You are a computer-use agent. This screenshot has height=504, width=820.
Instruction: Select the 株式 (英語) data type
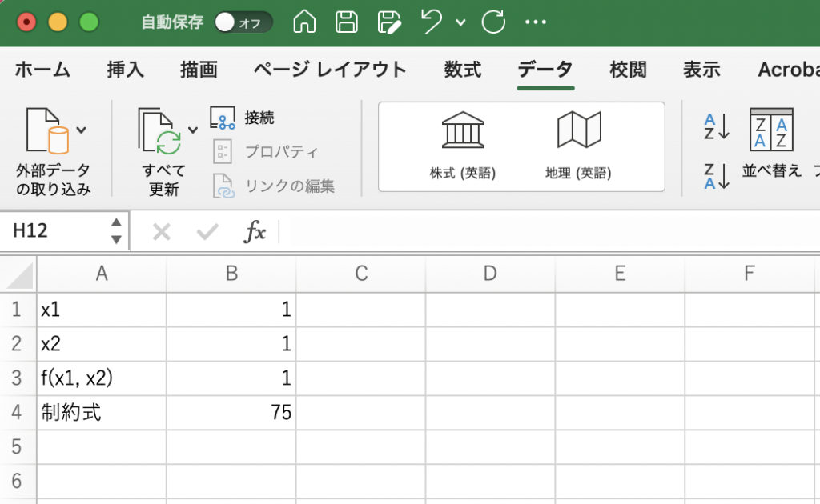pos(463,146)
